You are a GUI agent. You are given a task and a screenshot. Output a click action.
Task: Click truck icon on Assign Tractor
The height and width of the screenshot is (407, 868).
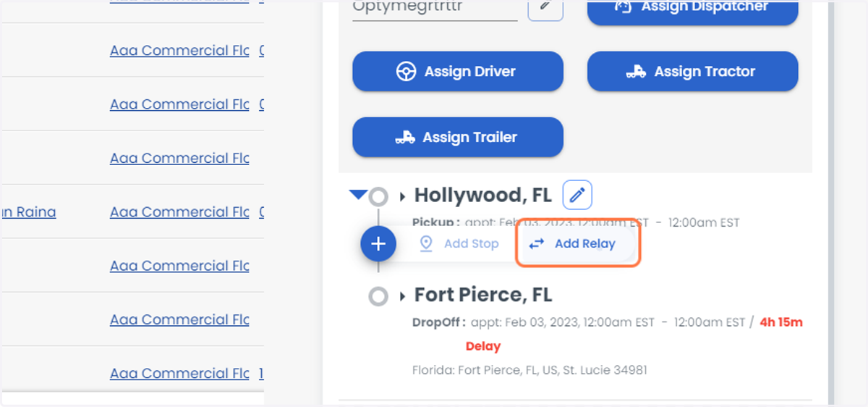636,72
